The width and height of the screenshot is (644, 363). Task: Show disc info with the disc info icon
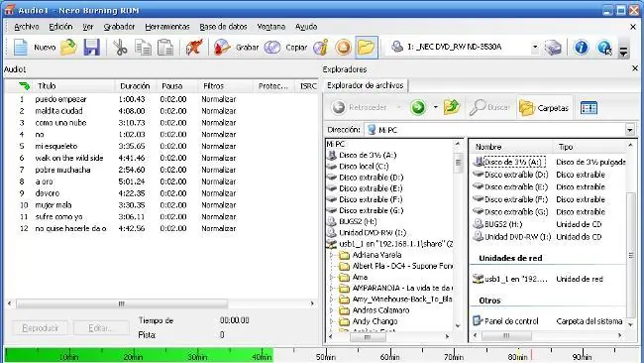point(320,48)
